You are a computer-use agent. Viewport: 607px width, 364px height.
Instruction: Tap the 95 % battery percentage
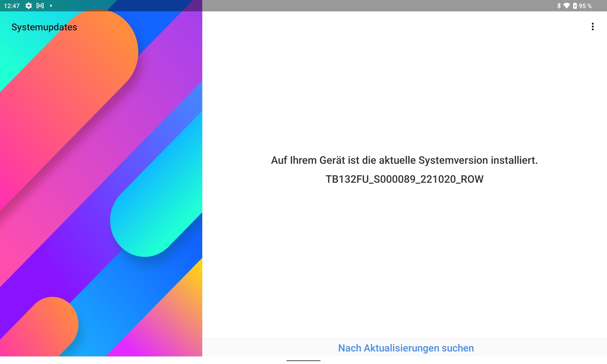[585, 6]
